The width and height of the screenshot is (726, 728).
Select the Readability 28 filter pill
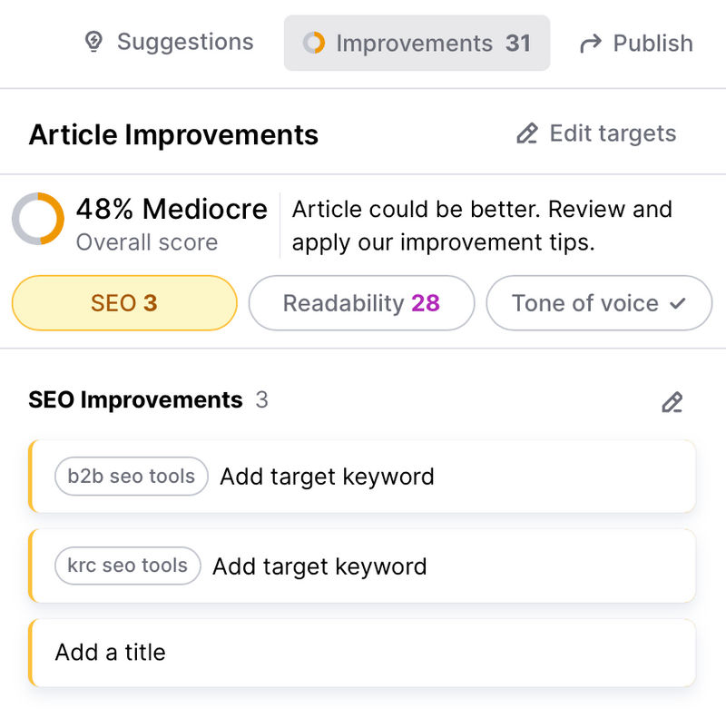(361, 303)
